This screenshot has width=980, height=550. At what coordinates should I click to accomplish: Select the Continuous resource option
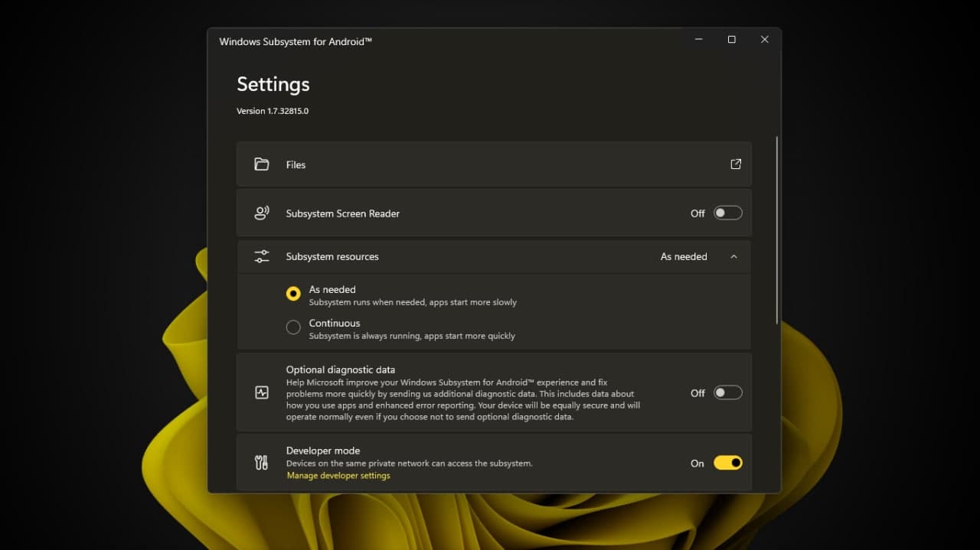(x=293, y=327)
